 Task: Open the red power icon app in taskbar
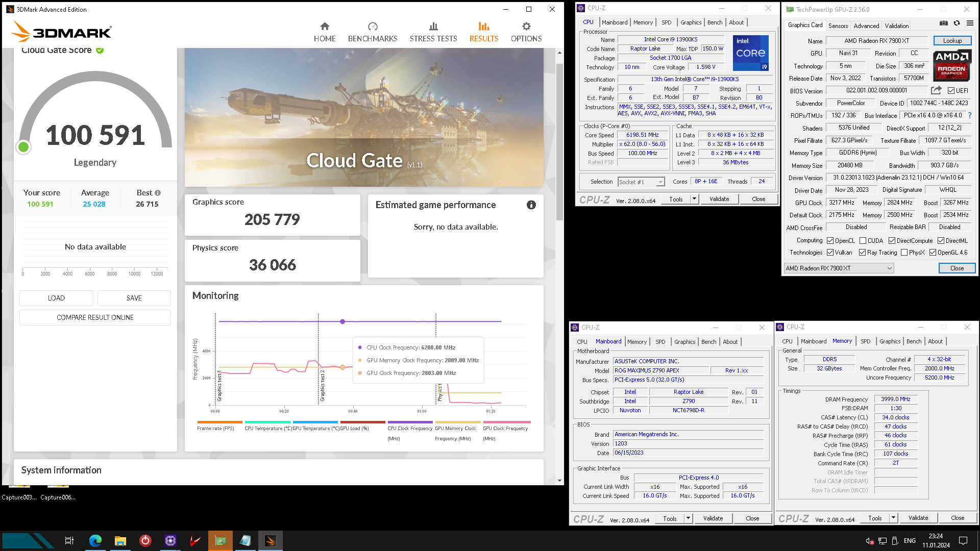pyautogui.click(x=145, y=540)
